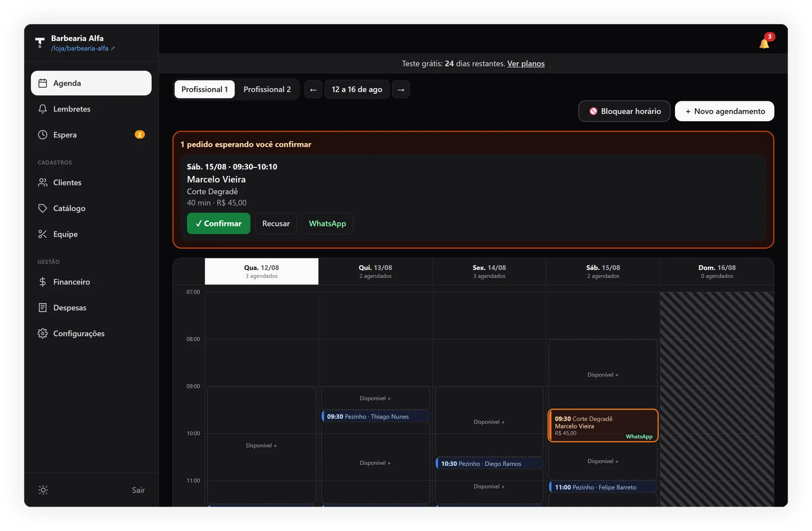Click the Despesas receipt icon
Viewport: 812px width, 531px height.
43,307
